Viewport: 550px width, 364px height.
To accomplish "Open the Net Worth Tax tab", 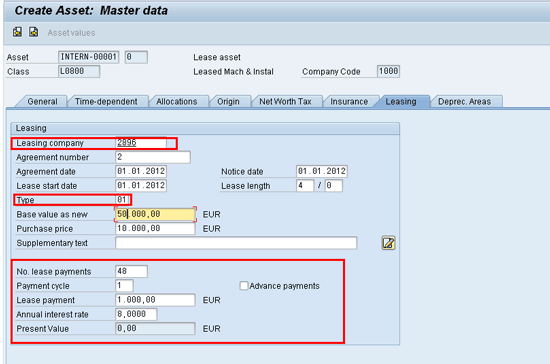I will pos(286,101).
